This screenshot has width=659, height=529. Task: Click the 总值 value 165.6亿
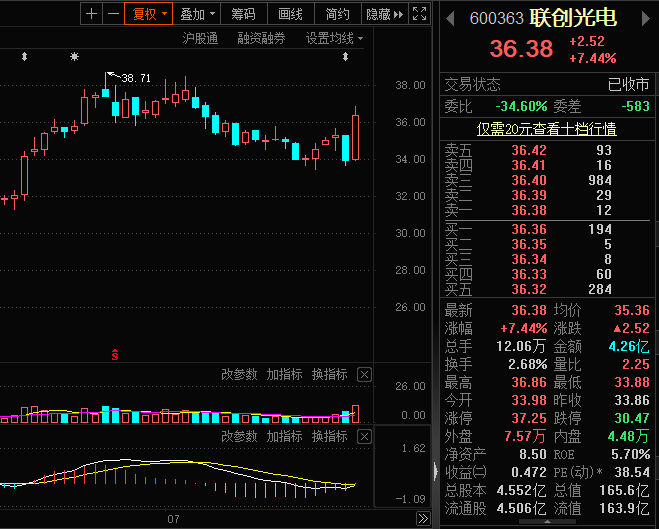(x=624, y=490)
